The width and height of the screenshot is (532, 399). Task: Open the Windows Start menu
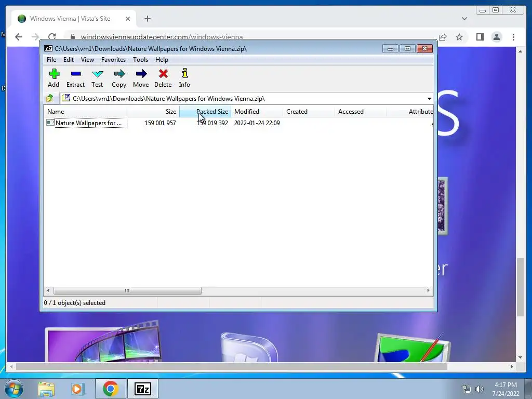pyautogui.click(x=14, y=389)
